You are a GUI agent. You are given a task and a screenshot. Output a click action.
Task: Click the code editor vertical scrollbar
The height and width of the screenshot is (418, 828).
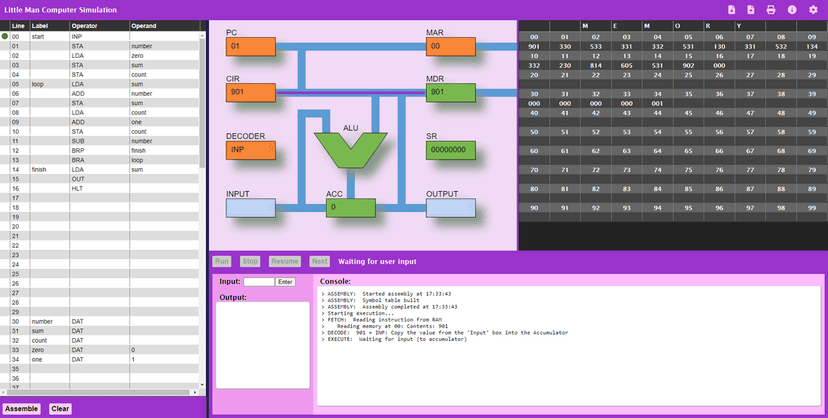tap(203, 200)
